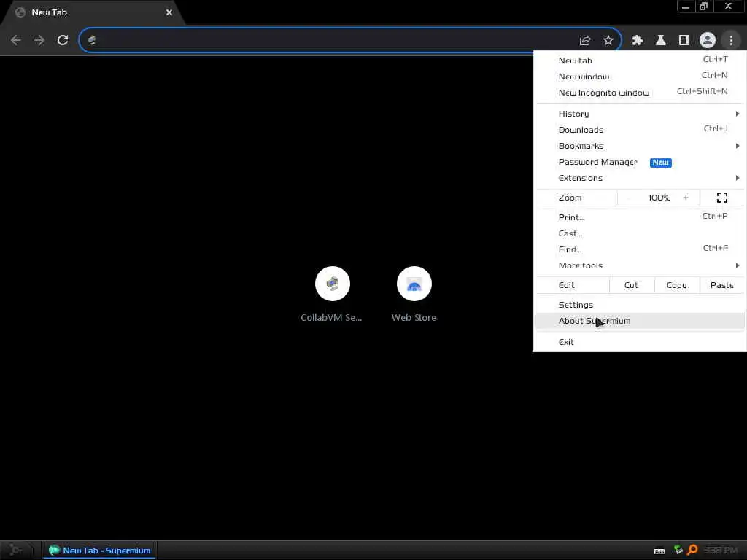Expand the More tools submenu
This screenshot has height=560, width=747.
(x=640, y=265)
